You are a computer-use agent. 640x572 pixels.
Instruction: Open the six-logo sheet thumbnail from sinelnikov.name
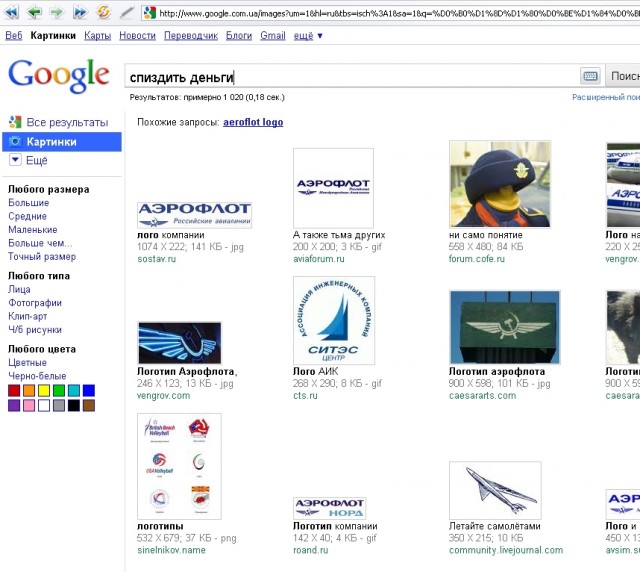pos(180,466)
